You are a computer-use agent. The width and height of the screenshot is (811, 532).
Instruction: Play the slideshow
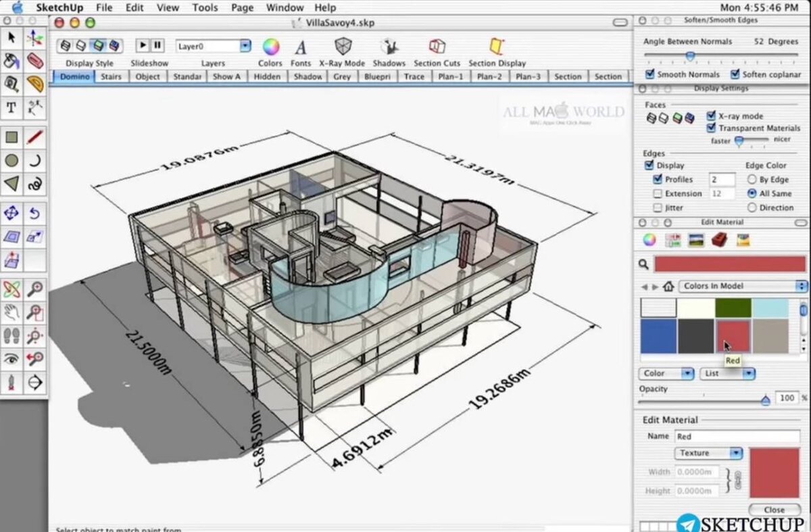(x=143, y=45)
